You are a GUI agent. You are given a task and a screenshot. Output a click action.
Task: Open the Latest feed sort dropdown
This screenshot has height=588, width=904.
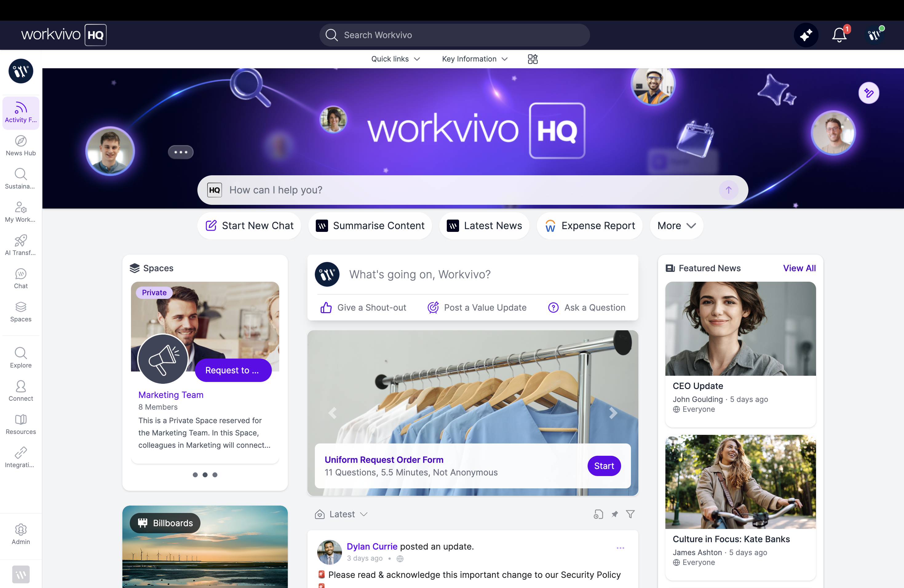coord(341,514)
